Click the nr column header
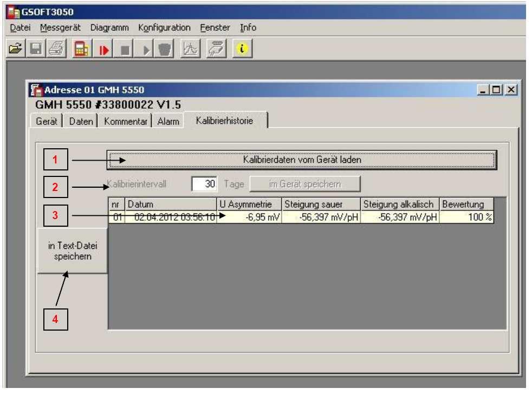The height and width of the screenshot is (395, 532). [116, 205]
